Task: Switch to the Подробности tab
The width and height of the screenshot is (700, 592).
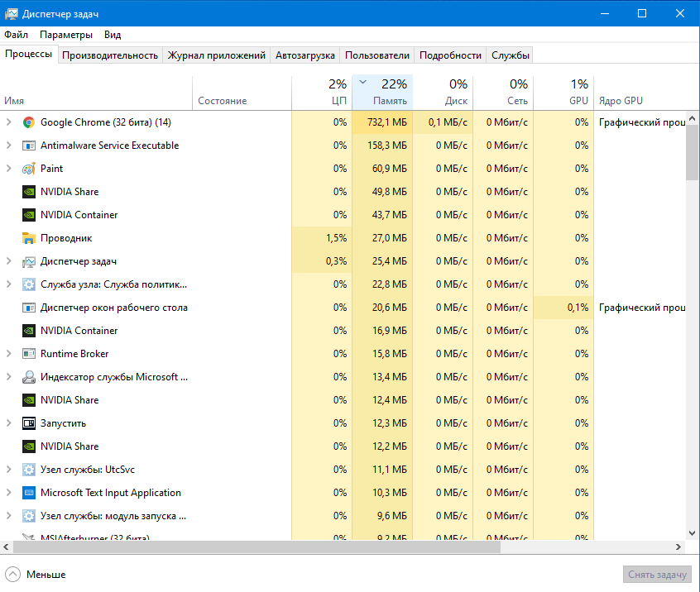Action: click(450, 55)
